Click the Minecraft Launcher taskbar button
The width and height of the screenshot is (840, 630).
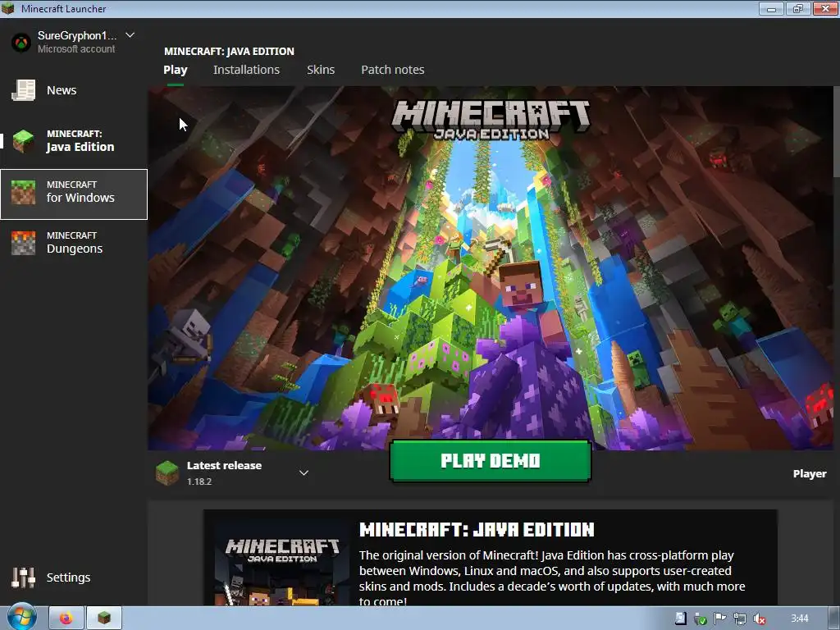coord(104,619)
